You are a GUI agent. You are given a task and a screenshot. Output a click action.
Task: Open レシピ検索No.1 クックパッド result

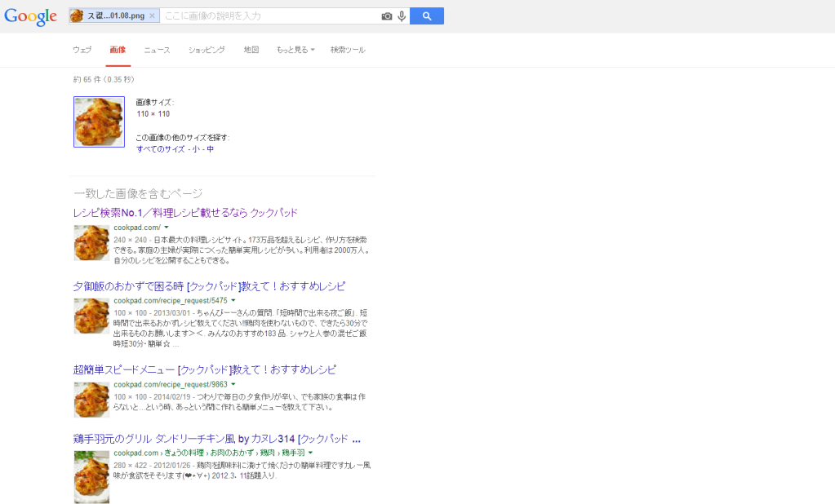pyautogui.click(x=185, y=213)
